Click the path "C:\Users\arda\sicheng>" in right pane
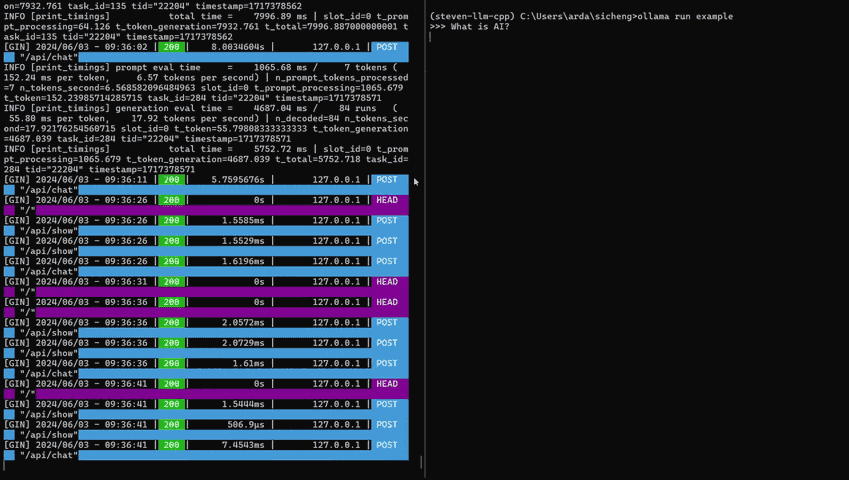The width and height of the screenshot is (849, 480). click(x=578, y=16)
